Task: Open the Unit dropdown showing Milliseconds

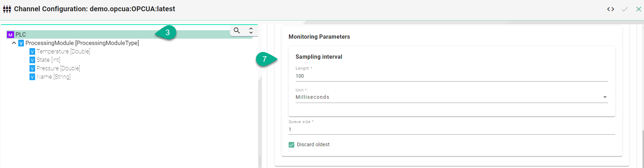Action: tap(449, 97)
